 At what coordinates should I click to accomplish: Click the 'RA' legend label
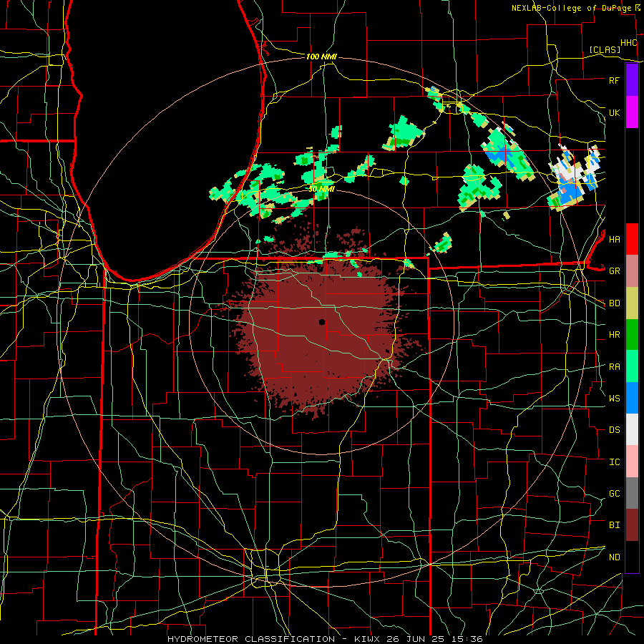(x=615, y=367)
